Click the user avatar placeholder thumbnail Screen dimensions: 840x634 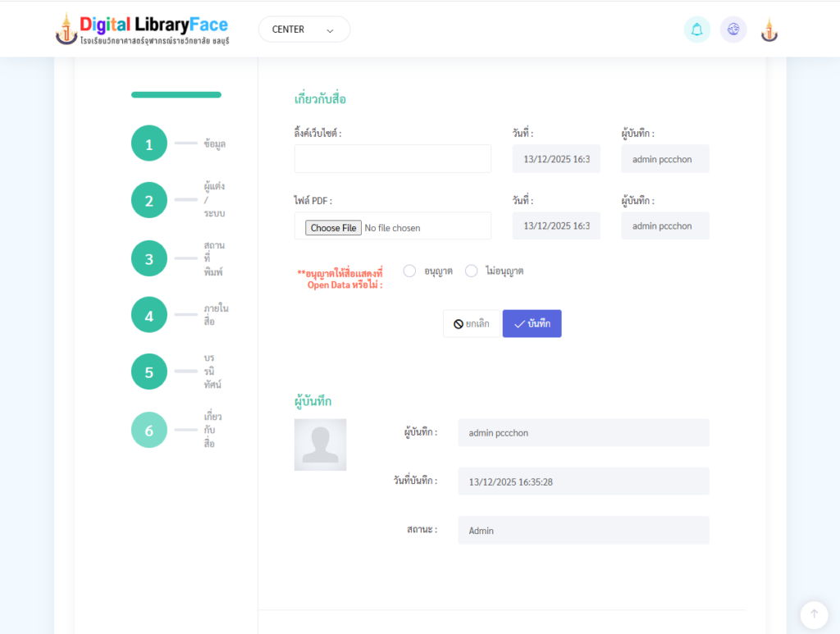tap(320, 445)
